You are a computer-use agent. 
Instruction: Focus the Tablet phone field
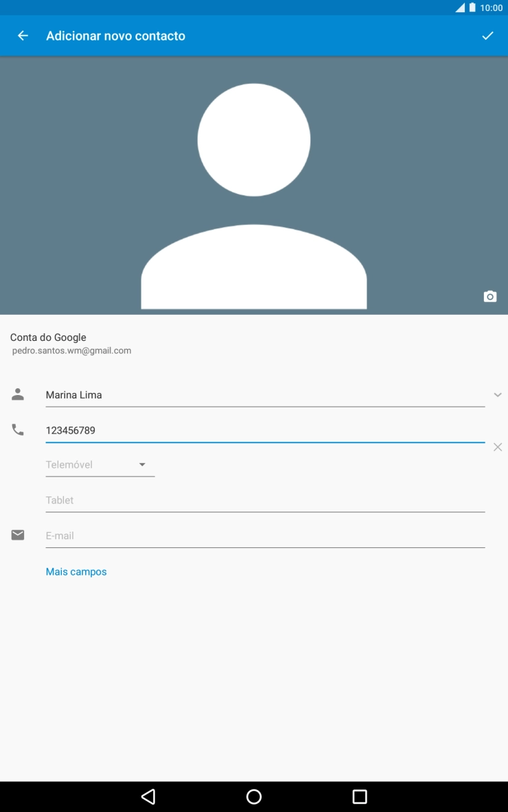[x=265, y=500]
